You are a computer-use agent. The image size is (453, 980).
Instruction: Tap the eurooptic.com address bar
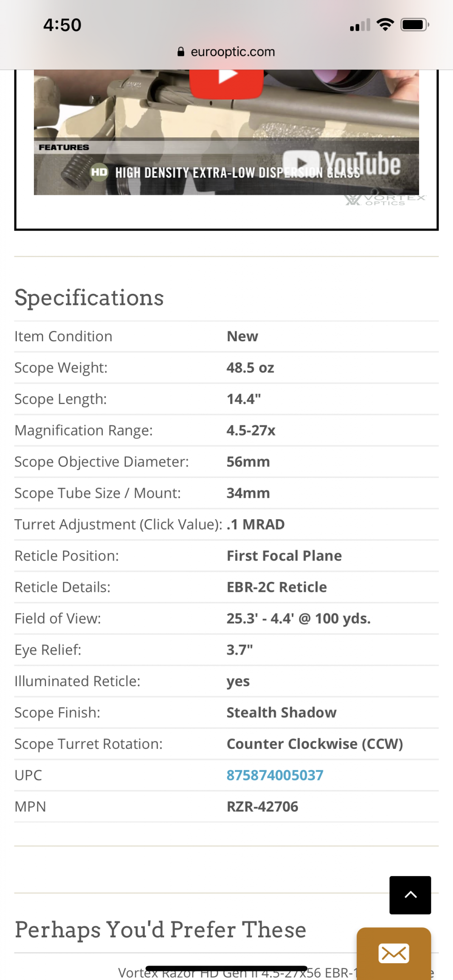[x=226, y=52]
